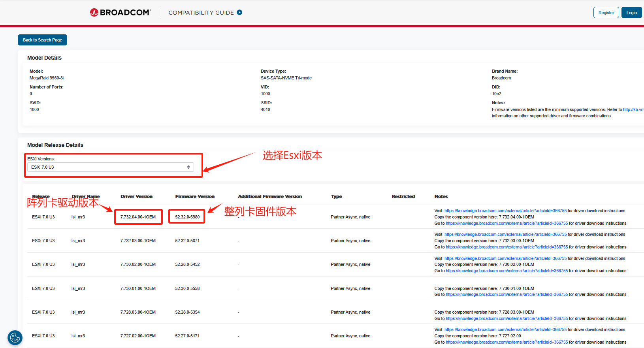The height and width of the screenshot is (348, 644).
Task: Open the kb link in Notes field
Action: [x=633, y=110]
